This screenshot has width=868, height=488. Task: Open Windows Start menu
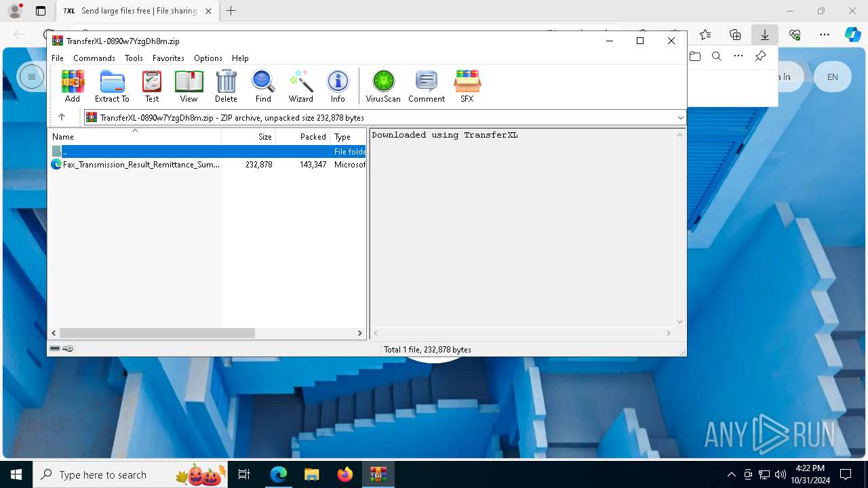point(16,474)
